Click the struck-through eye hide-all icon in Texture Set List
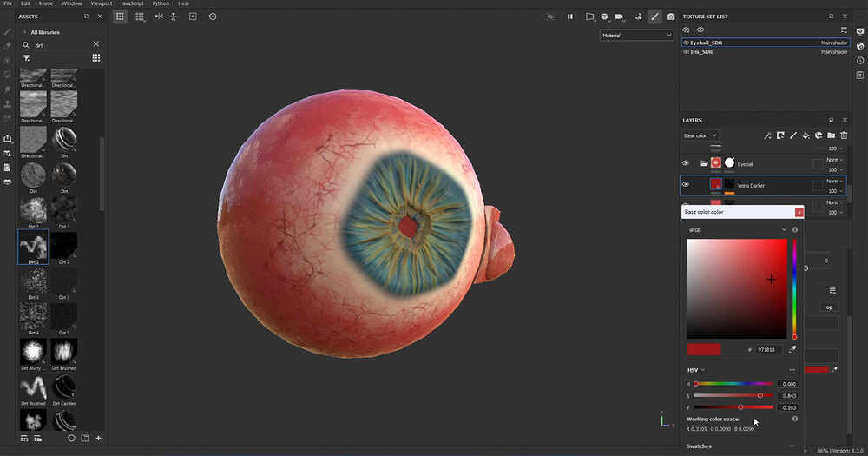The height and width of the screenshot is (456, 868). 687,30
